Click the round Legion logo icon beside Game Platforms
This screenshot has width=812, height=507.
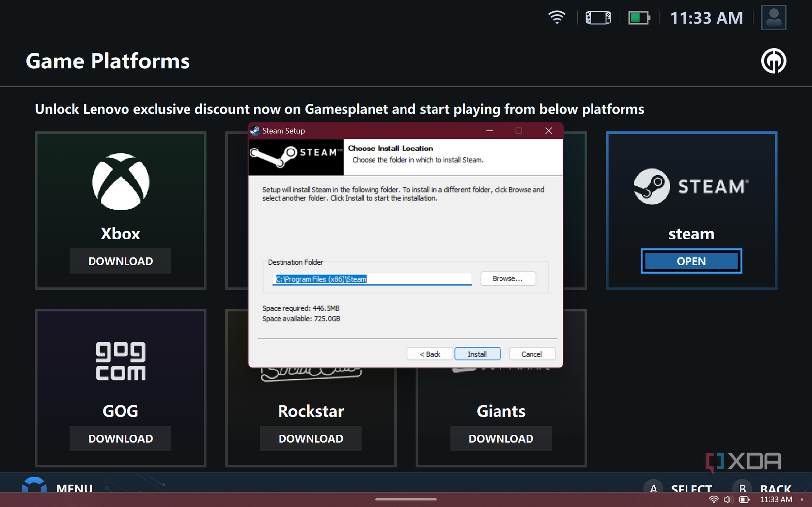pos(774,61)
